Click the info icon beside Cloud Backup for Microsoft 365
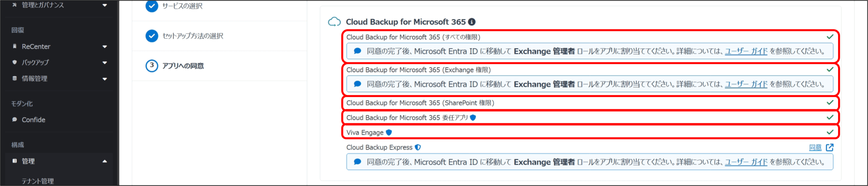Screen dimensions: 868x186 point(472,22)
